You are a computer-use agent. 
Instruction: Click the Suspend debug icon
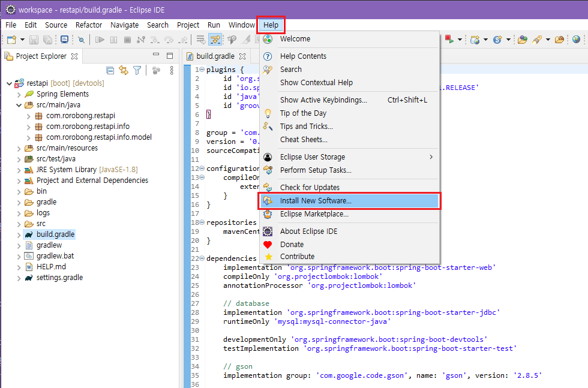[113, 40]
